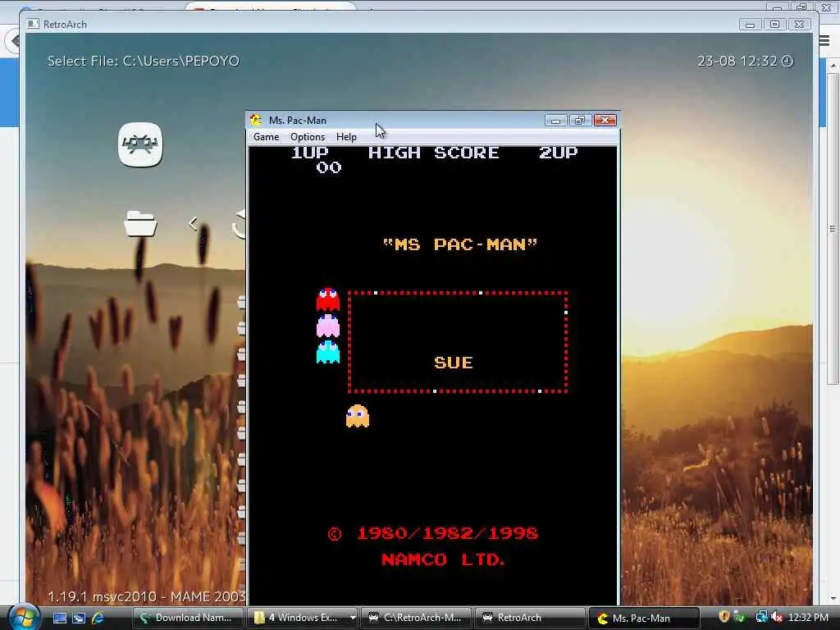The image size is (840, 630).
Task: Click the RetroArch window title icon
Action: pos(33,24)
